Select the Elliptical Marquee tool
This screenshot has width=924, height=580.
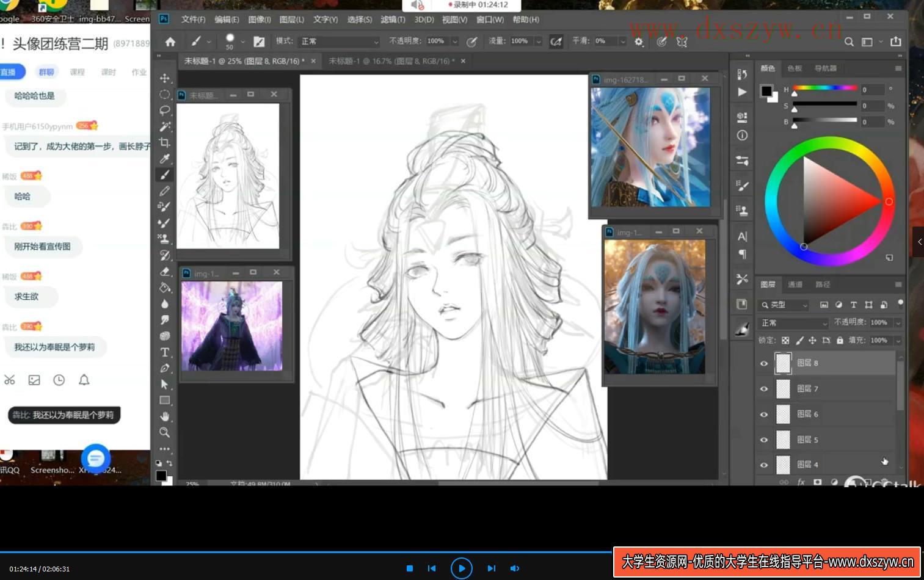coord(164,94)
